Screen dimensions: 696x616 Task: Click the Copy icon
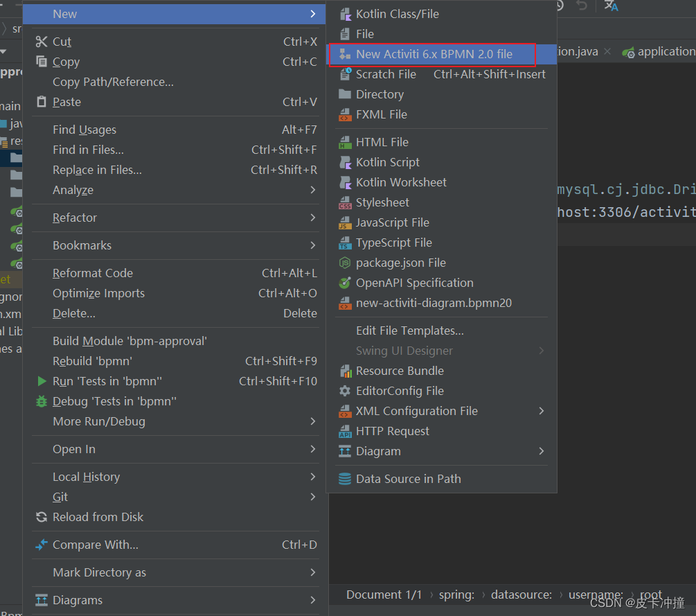pyautogui.click(x=42, y=61)
